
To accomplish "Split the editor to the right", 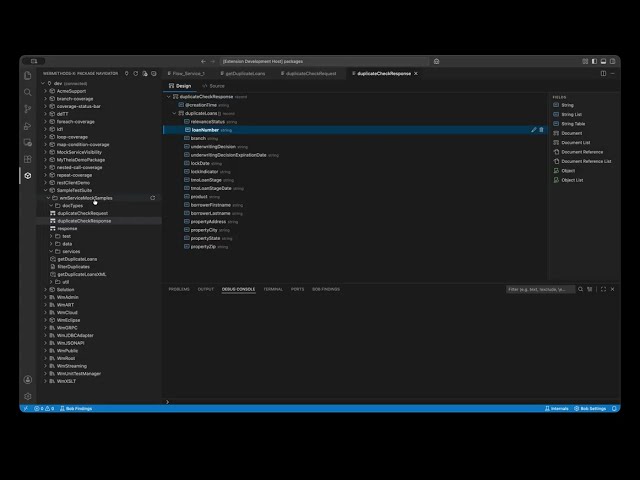I will point(603,73).
